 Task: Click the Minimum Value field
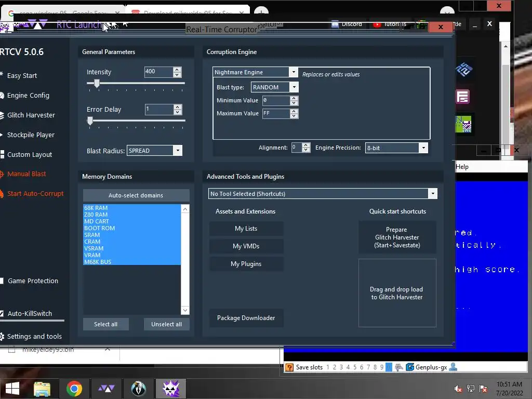276,100
